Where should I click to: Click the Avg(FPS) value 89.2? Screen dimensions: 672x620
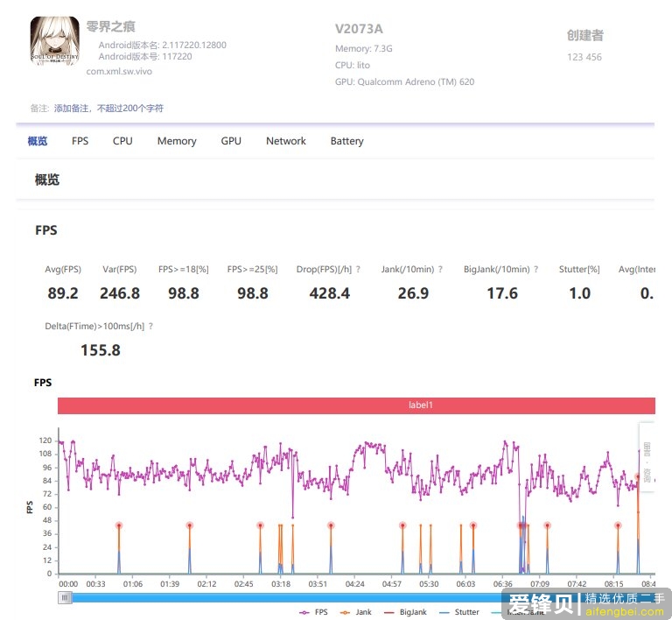[x=63, y=293]
